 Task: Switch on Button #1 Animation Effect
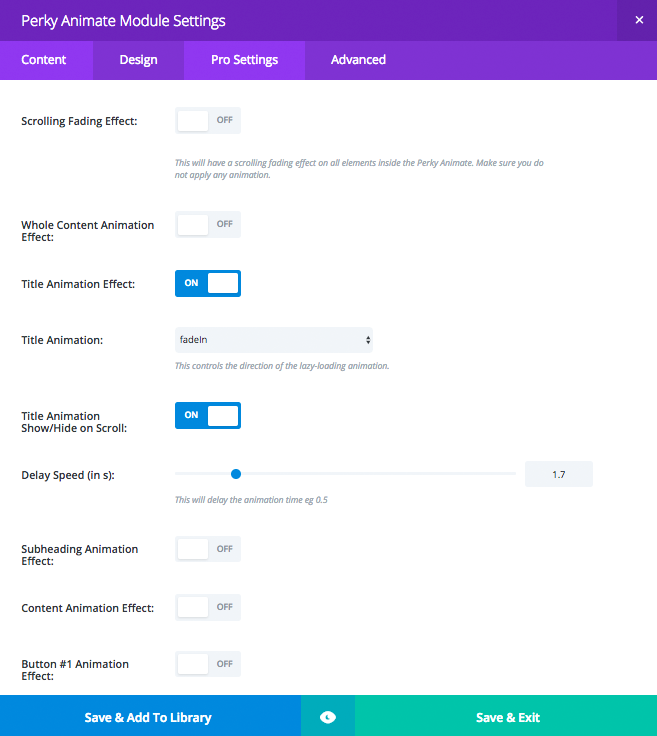tap(208, 664)
